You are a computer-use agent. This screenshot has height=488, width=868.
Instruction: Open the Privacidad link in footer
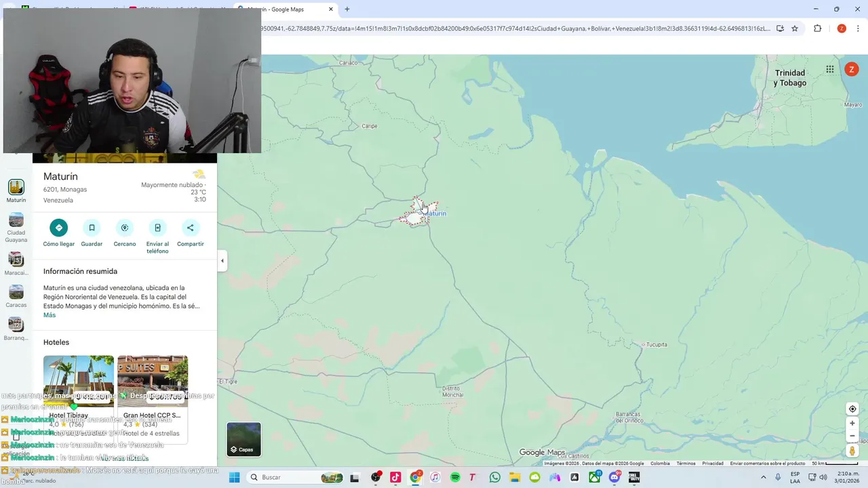[713, 464]
